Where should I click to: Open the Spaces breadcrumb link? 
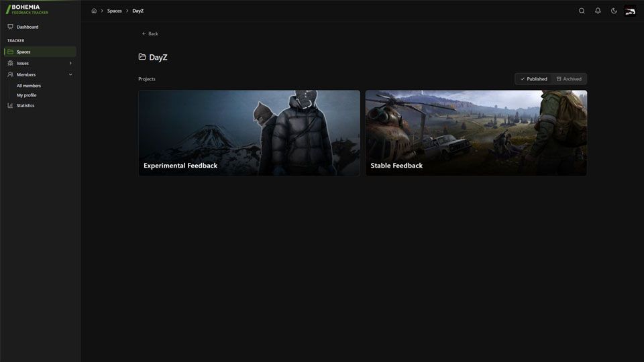(114, 11)
